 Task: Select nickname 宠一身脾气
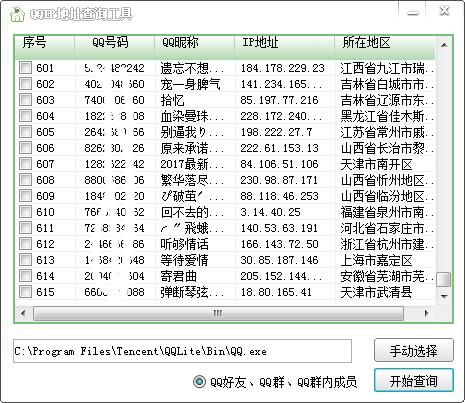point(190,84)
